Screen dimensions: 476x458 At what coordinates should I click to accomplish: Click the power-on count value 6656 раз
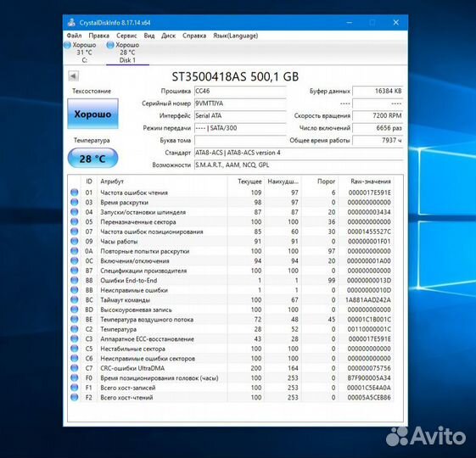point(378,128)
